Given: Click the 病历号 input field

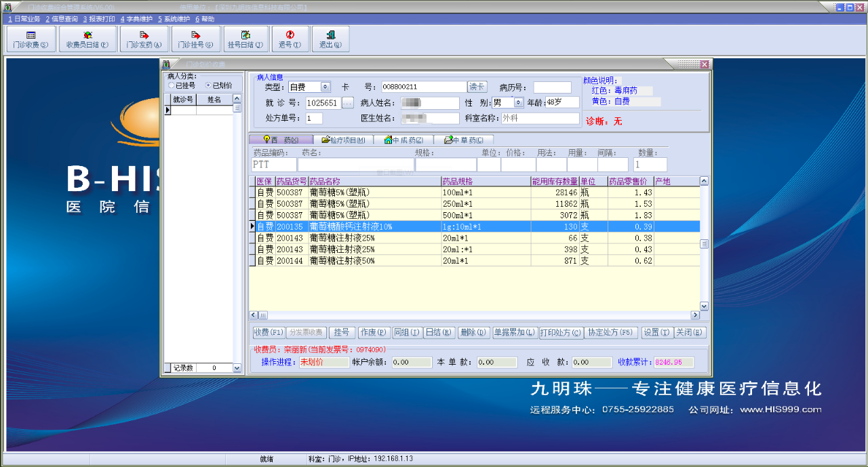Looking at the screenshot, I should point(552,87).
